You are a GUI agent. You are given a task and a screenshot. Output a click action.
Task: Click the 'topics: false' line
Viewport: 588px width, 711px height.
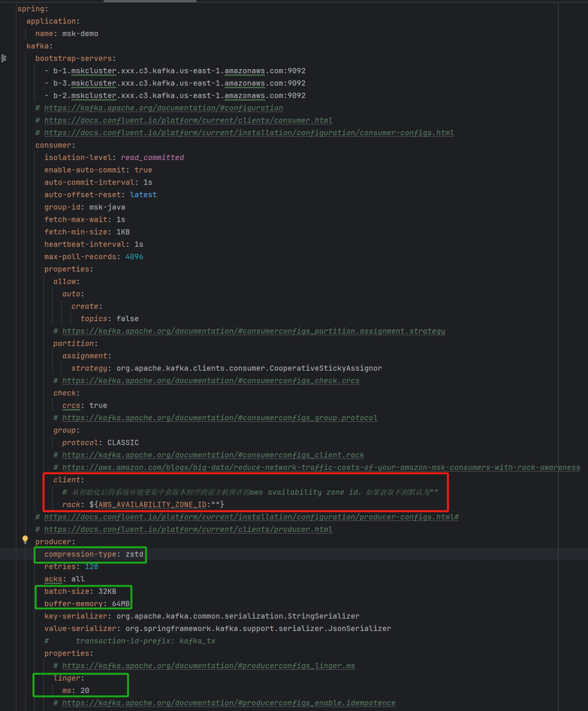(109, 318)
